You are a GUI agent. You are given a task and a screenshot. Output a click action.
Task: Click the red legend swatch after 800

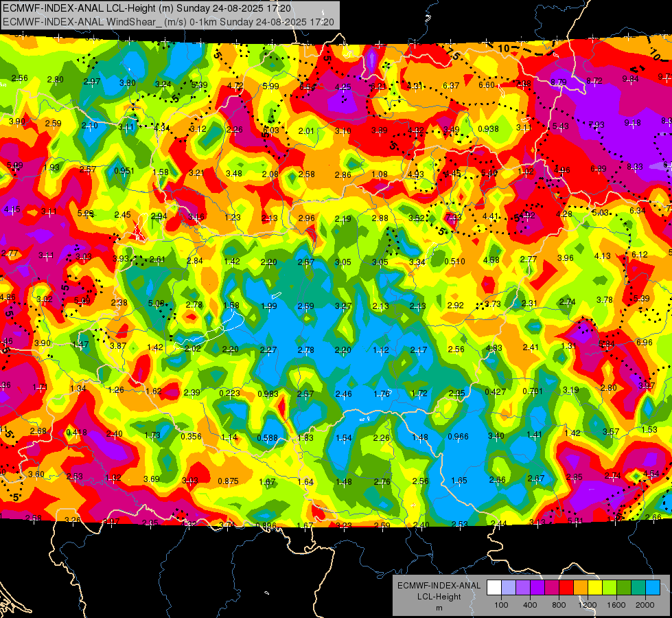pyautogui.click(x=566, y=588)
